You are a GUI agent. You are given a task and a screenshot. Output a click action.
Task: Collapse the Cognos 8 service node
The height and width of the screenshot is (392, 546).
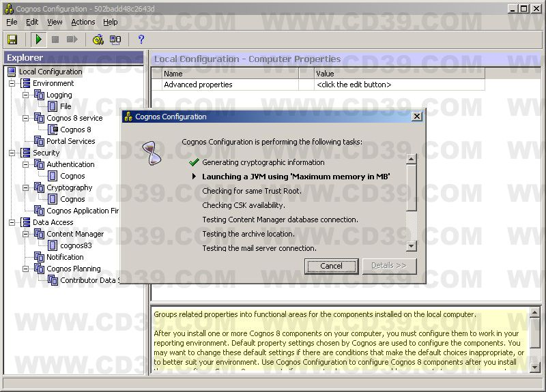pyautogui.click(x=25, y=118)
